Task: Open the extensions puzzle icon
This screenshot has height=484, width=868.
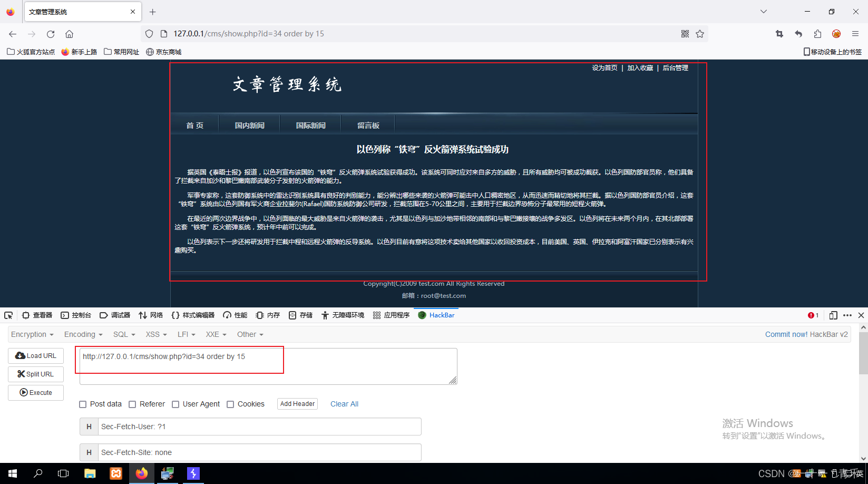Action: pyautogui.click(x=817, y=34)
